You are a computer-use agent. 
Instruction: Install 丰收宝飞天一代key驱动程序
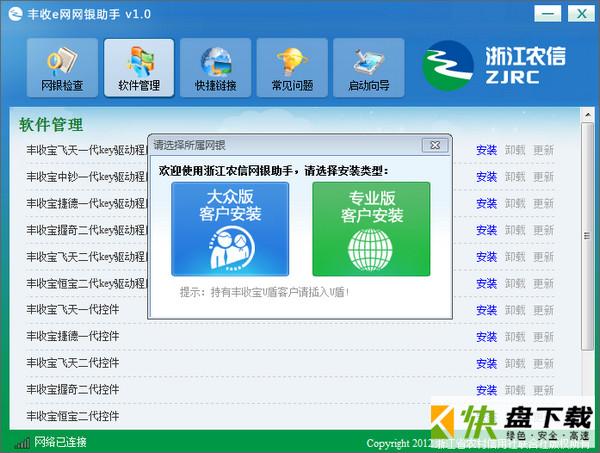coord(486,150)
